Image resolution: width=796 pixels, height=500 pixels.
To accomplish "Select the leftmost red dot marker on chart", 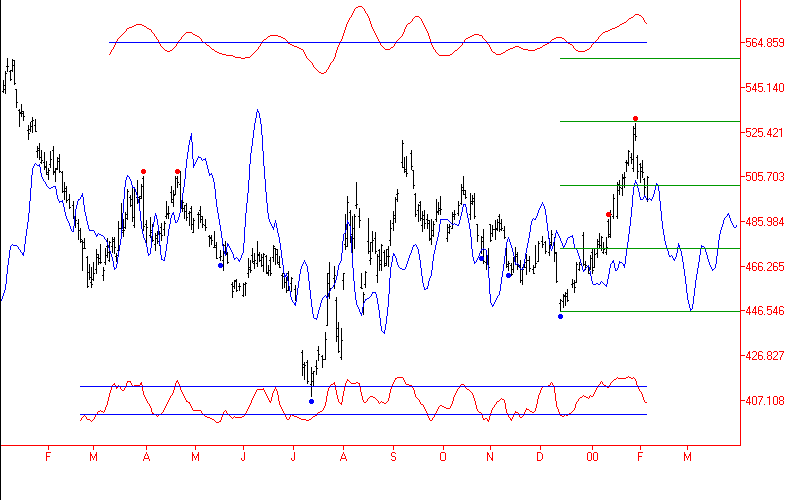I will pyautogui.click(x=144, y=171).
